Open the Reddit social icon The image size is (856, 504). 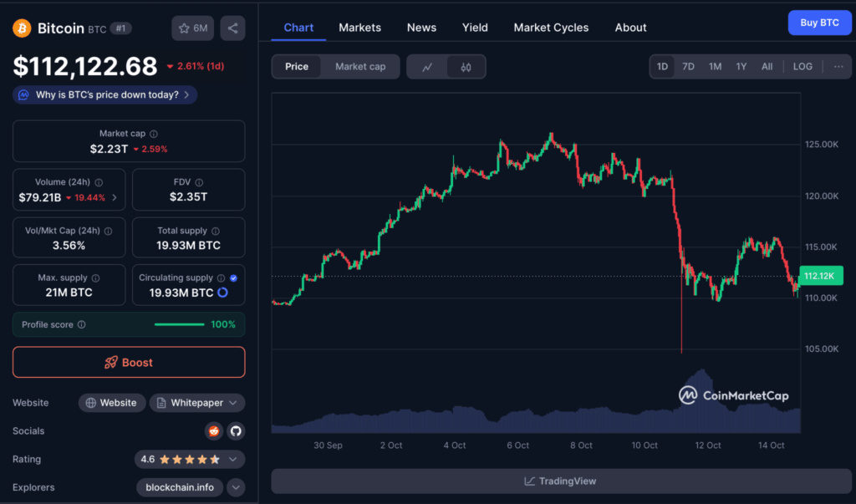pyautogui.click(x=213, y=431)
